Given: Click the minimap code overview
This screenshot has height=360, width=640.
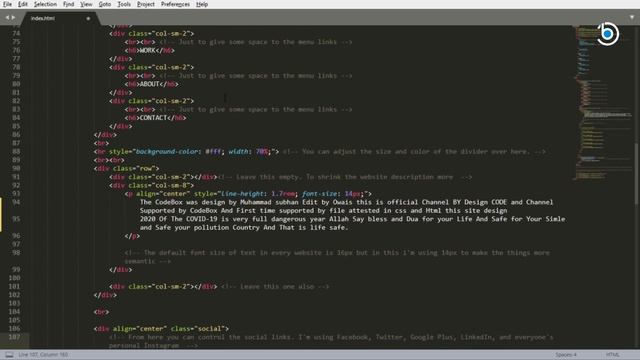Looking at the screenshot, I should 602,102.
